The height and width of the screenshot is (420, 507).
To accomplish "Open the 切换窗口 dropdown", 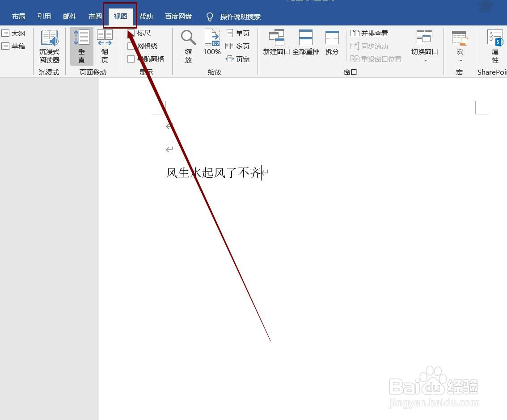I will [x=425, y=46].
